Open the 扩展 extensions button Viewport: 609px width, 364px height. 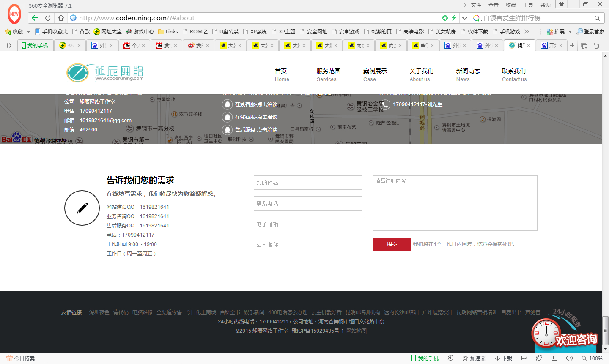point(556,32)
